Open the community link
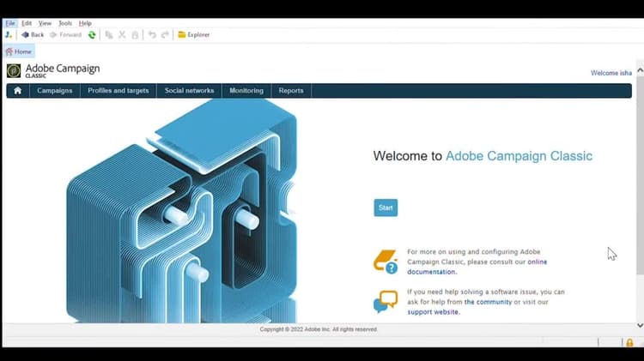Viewport: 644px width, 361px height. pyautogui.click(x=488, y=302)
